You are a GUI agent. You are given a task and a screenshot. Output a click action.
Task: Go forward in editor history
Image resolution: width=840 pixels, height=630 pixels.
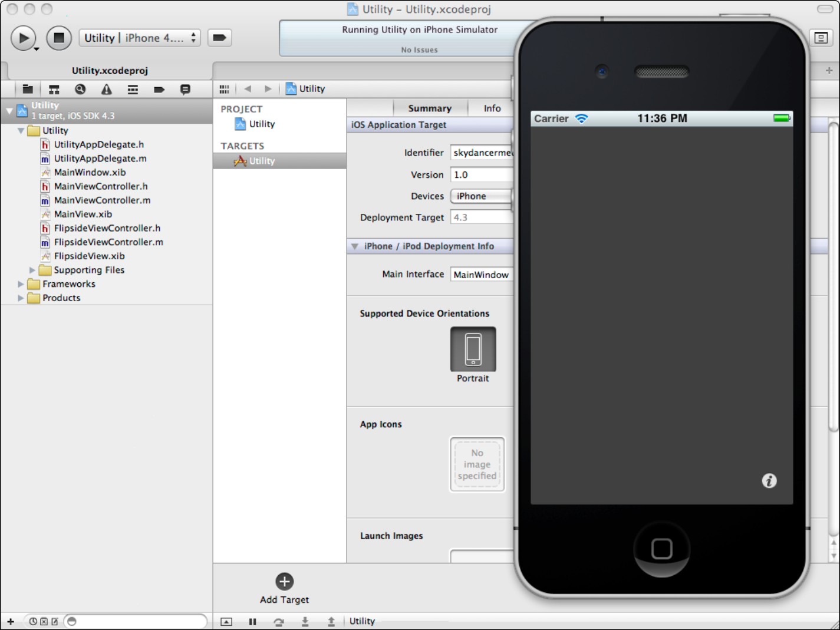coord(268,89)
